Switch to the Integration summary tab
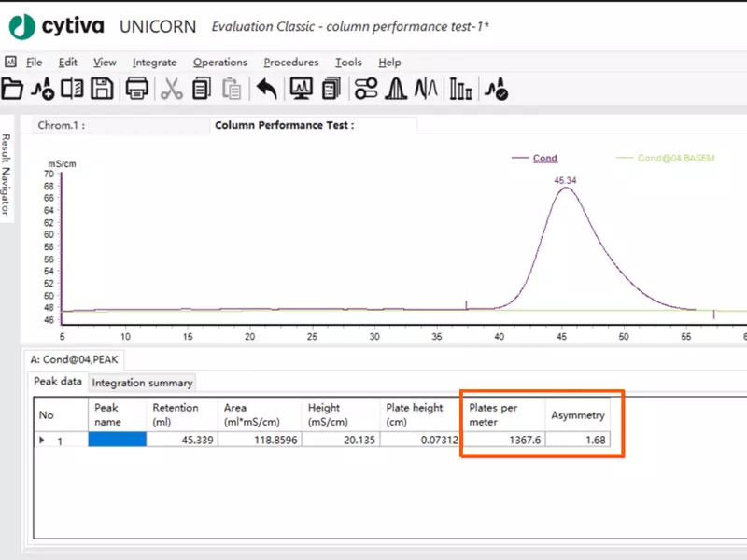This screenshot has height=560, width=747. (x=142, y=383)
